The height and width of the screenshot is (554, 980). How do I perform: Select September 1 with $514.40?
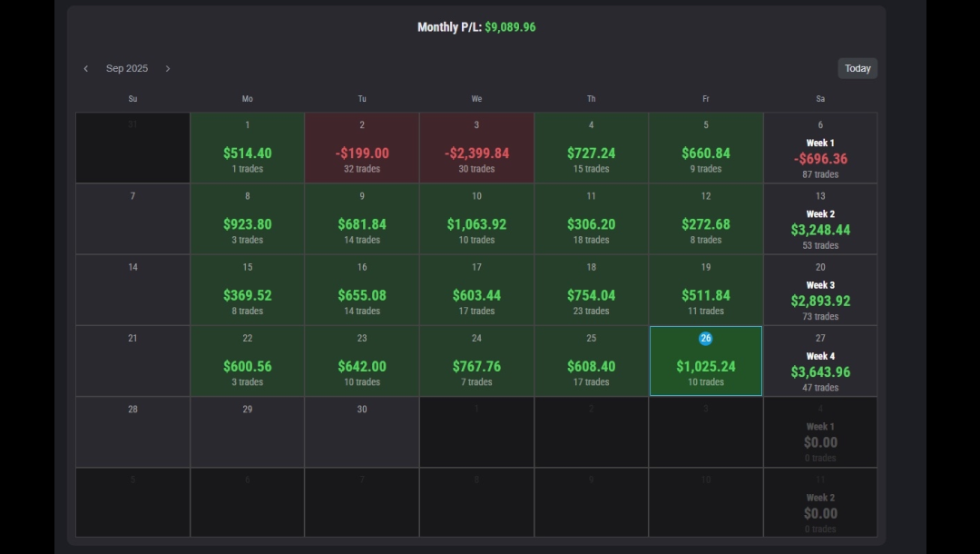coord(248,148)
